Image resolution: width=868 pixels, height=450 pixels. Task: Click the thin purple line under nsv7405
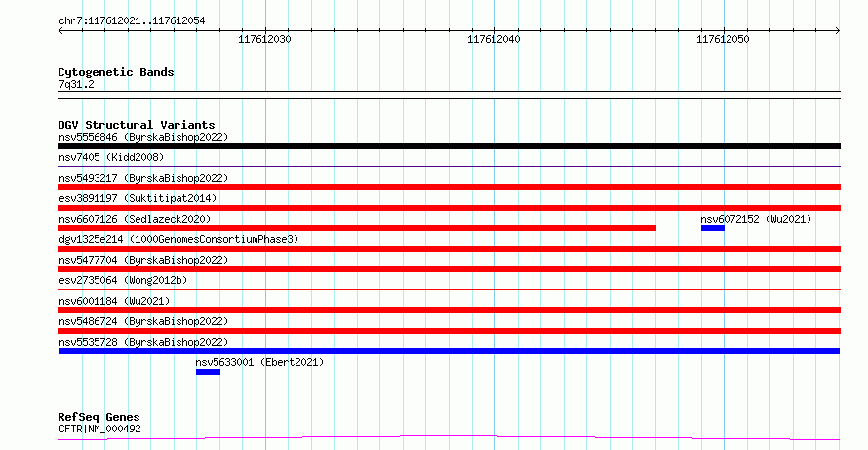(449, 166)
